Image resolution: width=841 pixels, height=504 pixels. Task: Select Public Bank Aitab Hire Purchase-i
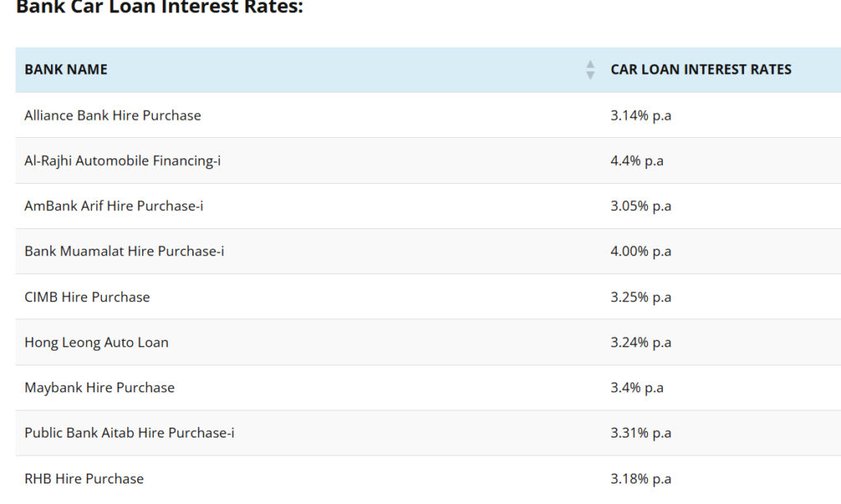tap(129, 433)
